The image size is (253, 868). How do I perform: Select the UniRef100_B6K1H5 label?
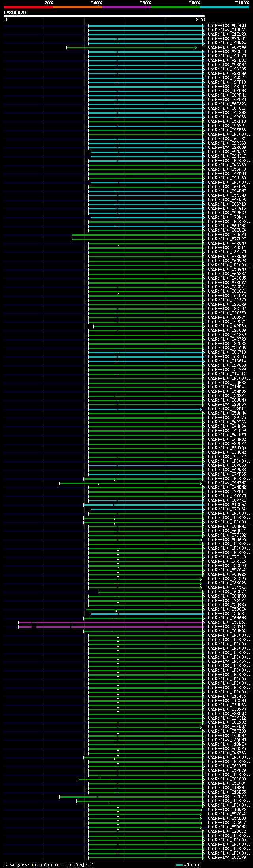coord(227,356)
